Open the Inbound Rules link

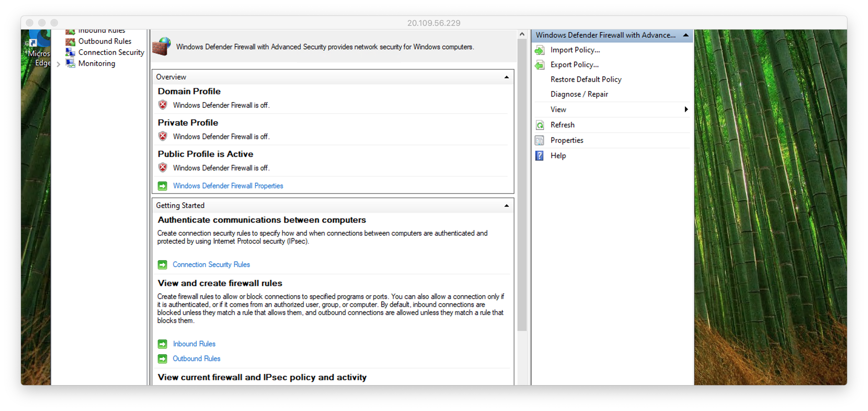click(194, 344)
